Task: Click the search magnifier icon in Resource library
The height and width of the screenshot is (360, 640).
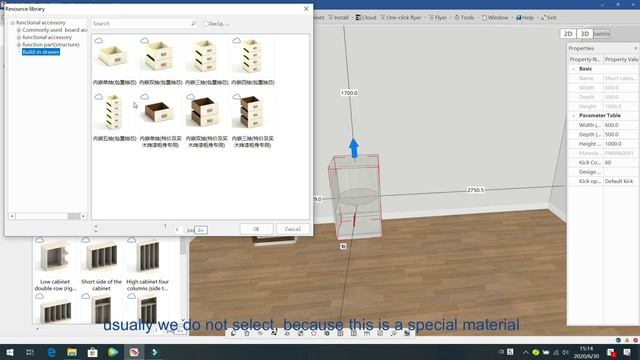Action: point(194,24)
